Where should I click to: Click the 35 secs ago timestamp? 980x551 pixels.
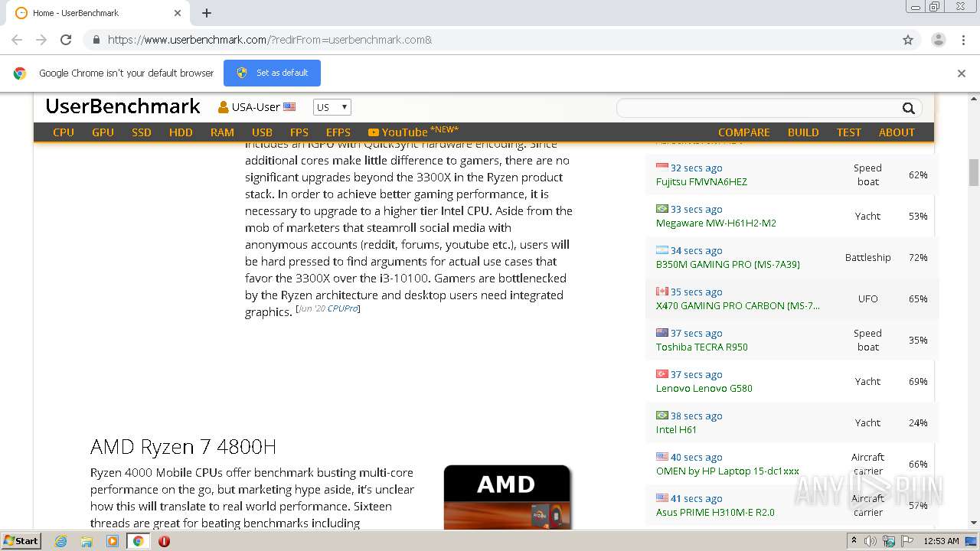pyautogui.click(x=696, y=292)
